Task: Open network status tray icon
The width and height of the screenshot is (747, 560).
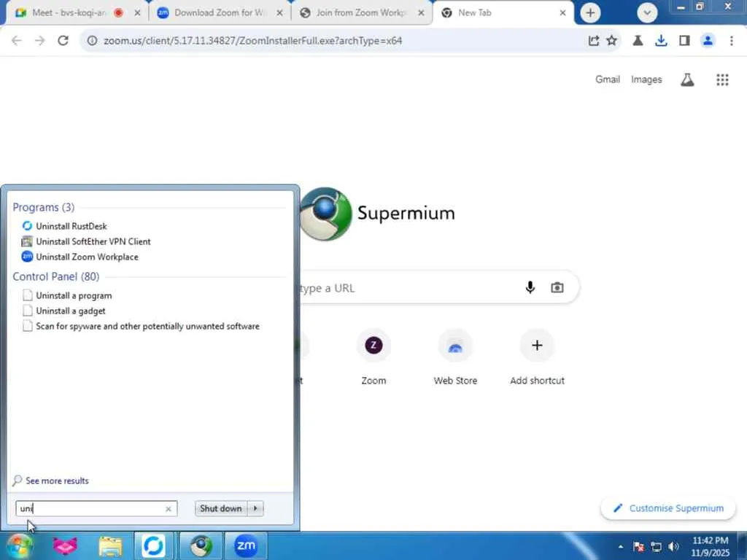Action: click(657, 547)
